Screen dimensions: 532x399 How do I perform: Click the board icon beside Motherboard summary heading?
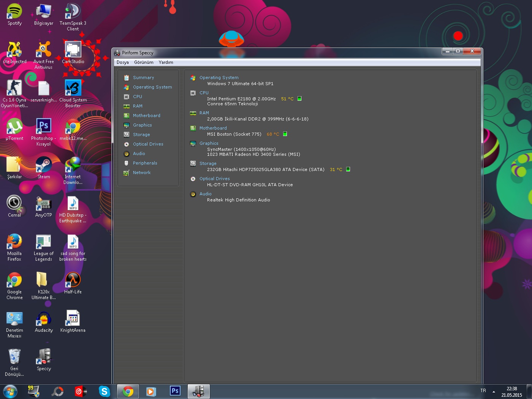193,128
